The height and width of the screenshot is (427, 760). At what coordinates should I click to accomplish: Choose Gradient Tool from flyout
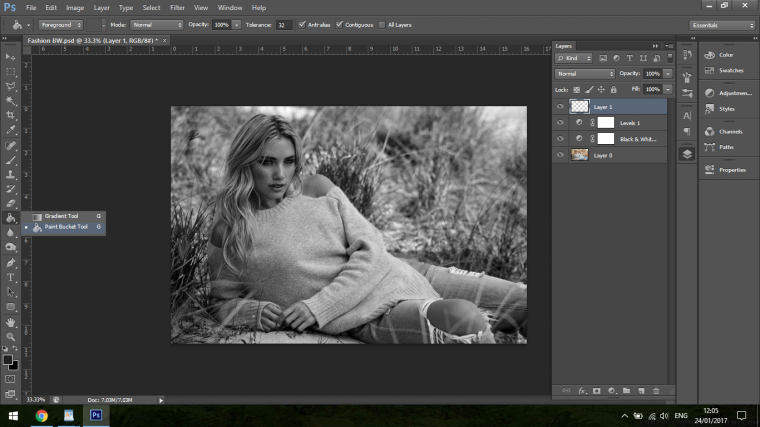click(x=63, y=216)
